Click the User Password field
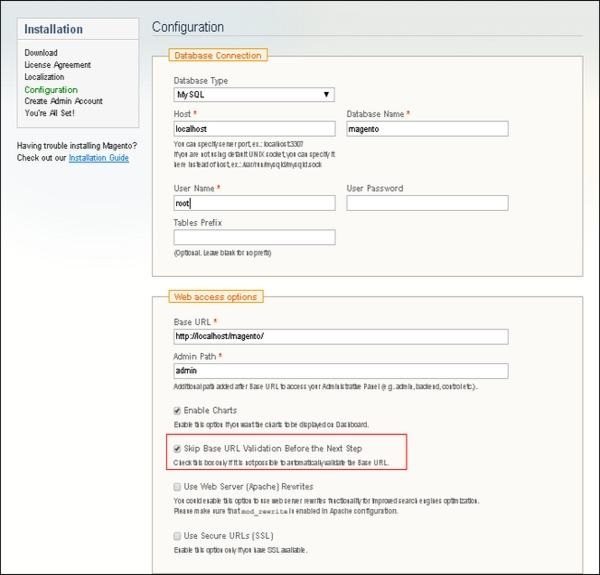600x575 pixels. (427, 203)
